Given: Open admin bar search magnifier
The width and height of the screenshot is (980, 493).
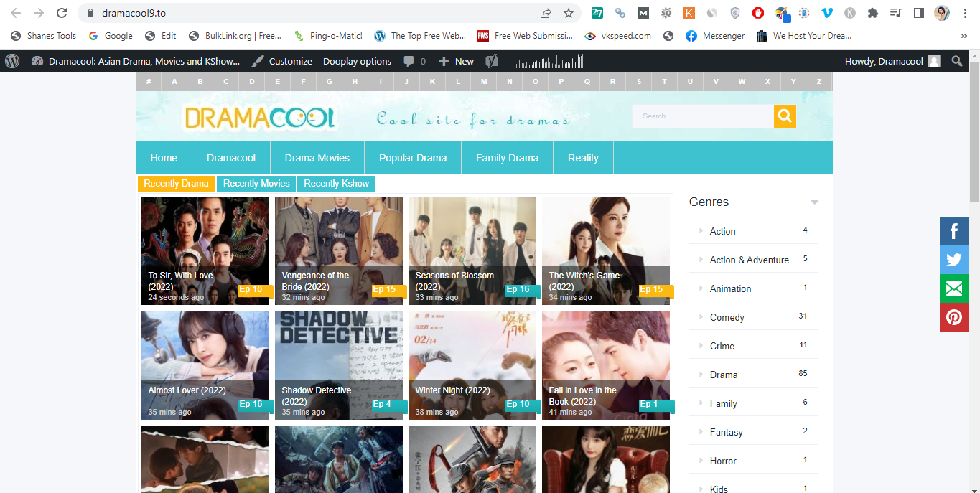Looking at the screenshot, I should pyautogui.click(x=957, y=61).
